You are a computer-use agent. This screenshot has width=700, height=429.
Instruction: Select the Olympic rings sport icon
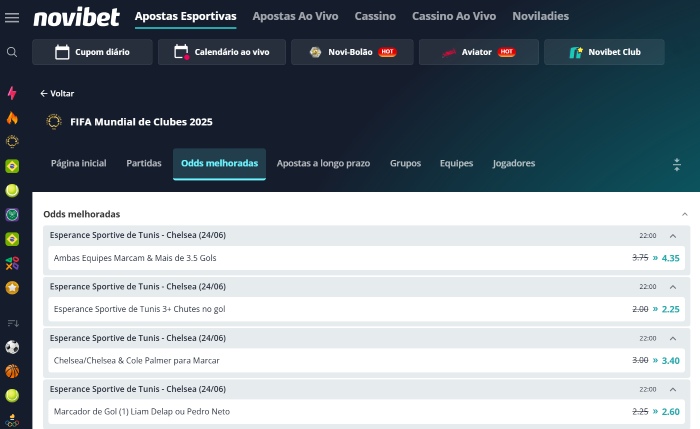(x=12, y=421)
